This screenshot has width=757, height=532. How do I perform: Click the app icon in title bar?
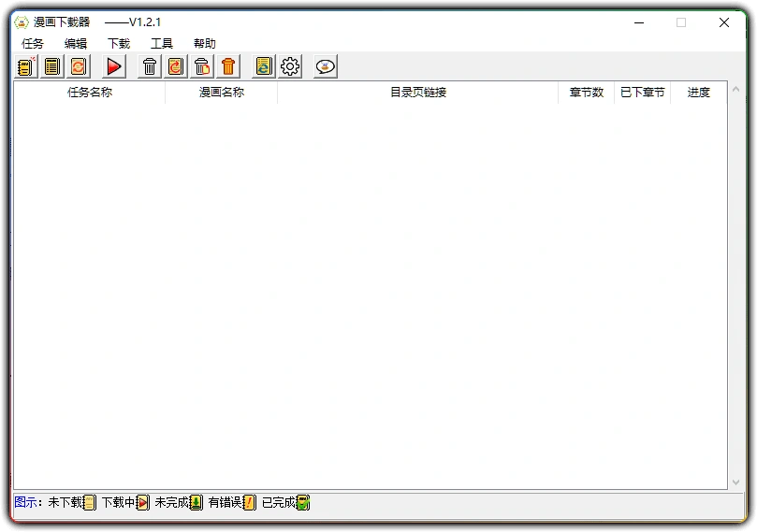coord(22,22)
